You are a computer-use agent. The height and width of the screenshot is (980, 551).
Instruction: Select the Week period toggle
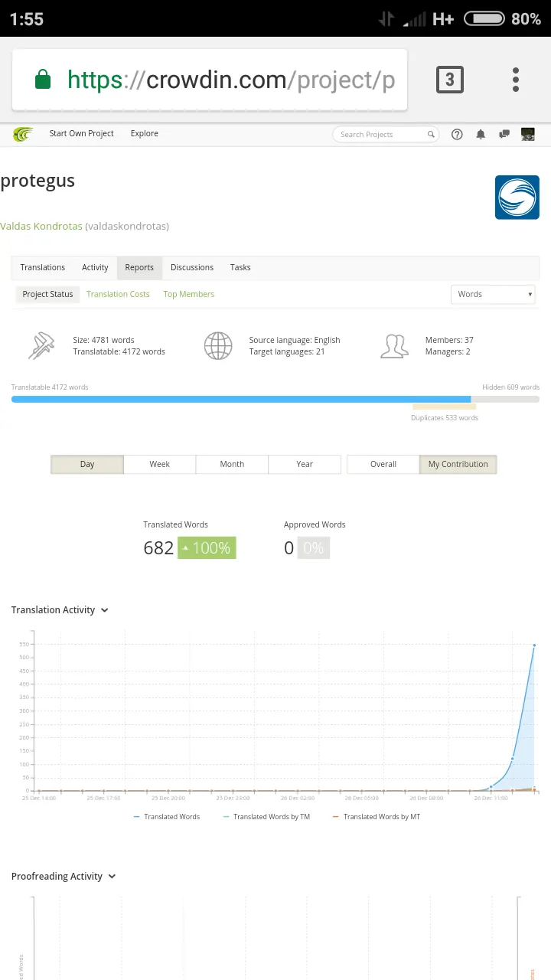159,464
